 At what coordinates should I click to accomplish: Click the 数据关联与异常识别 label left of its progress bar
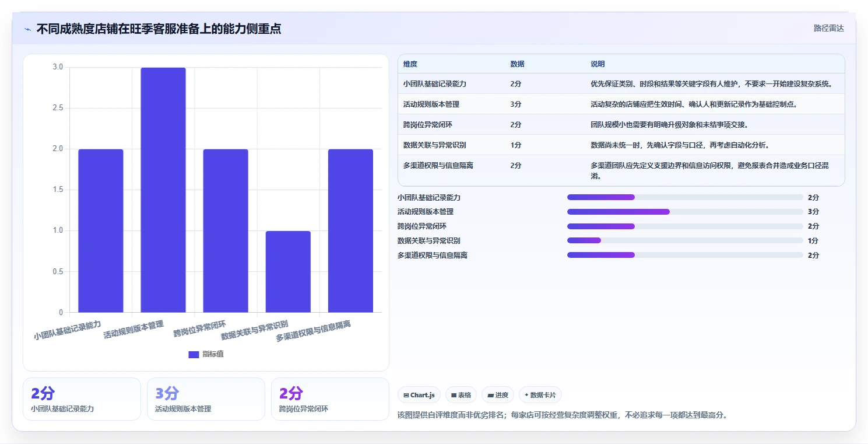pyautogui.click(x=429, y=240)
